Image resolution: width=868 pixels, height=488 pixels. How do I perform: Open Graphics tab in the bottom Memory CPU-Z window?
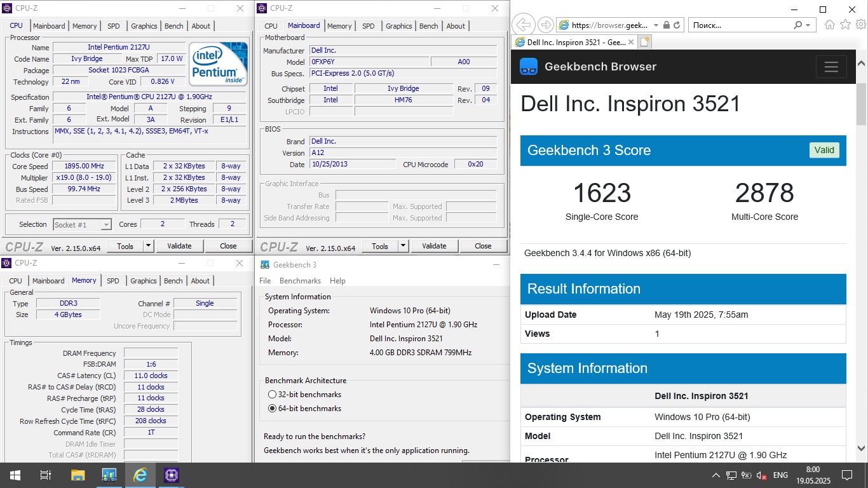144,281
